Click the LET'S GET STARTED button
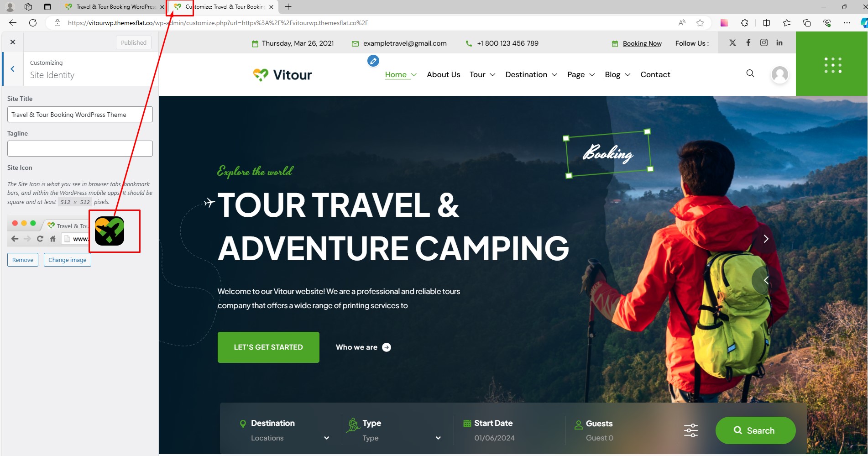This screenshot has height=456, width=868. pos(268,347)
